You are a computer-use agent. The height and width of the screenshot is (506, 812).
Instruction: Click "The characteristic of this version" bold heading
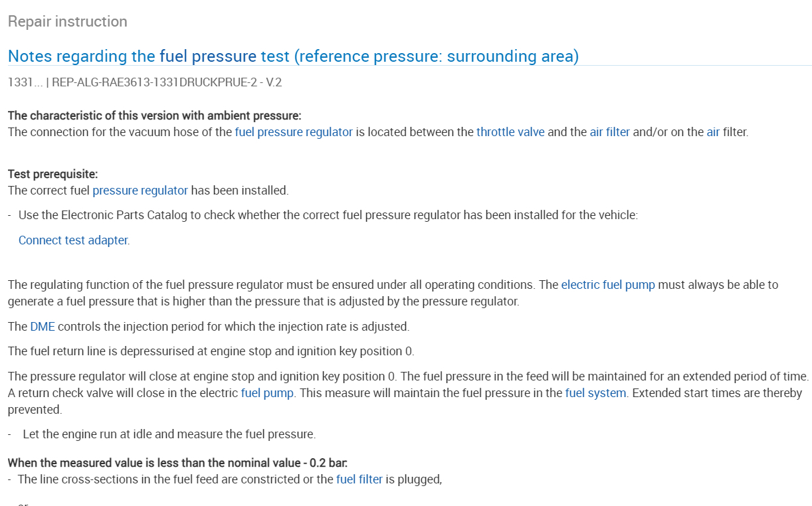coord(154,116)
